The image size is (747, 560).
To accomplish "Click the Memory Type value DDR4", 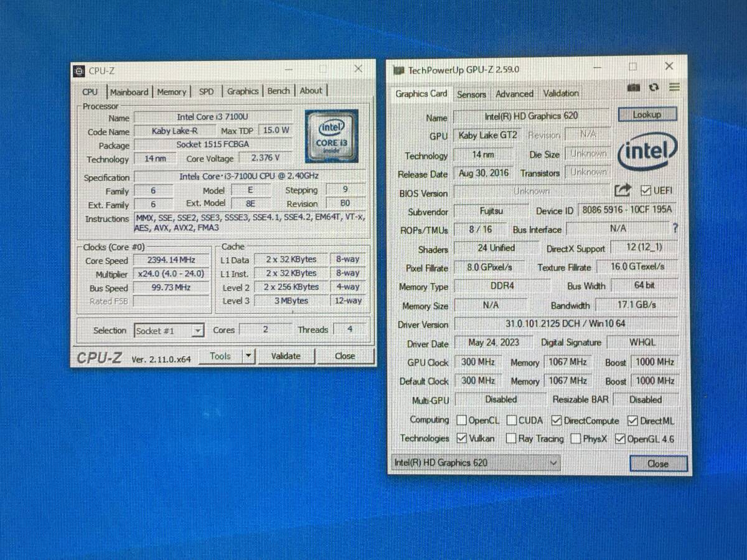I will 502,286.
